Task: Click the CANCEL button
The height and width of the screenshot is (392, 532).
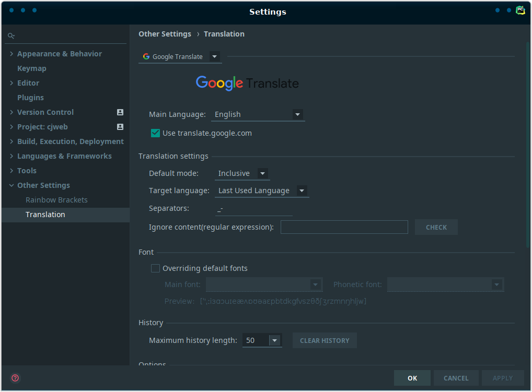Action: pos(456,378)
